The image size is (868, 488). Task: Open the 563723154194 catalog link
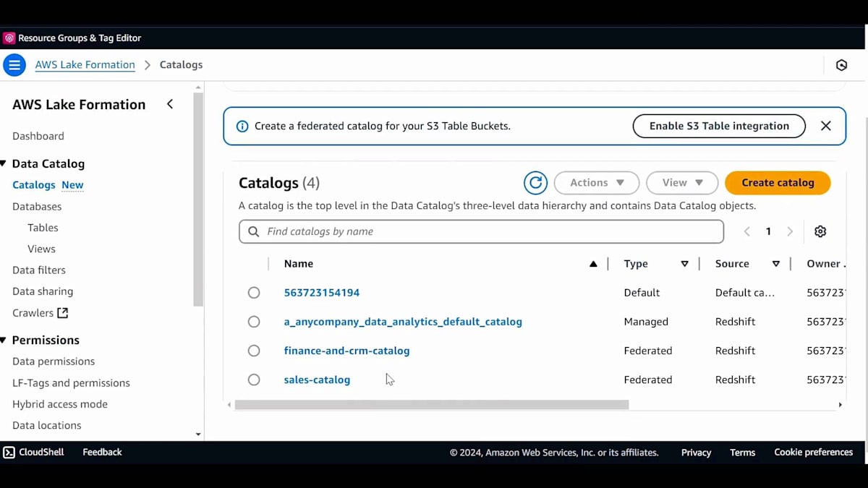pyautogui.click(x=322, y=293)
